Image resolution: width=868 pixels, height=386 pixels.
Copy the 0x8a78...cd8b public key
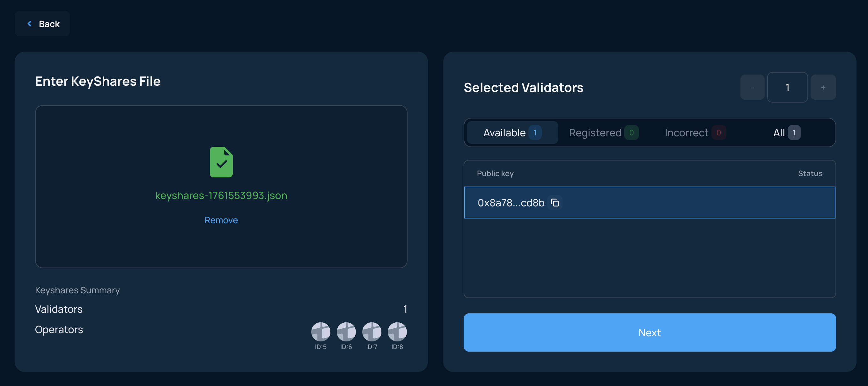555,202
